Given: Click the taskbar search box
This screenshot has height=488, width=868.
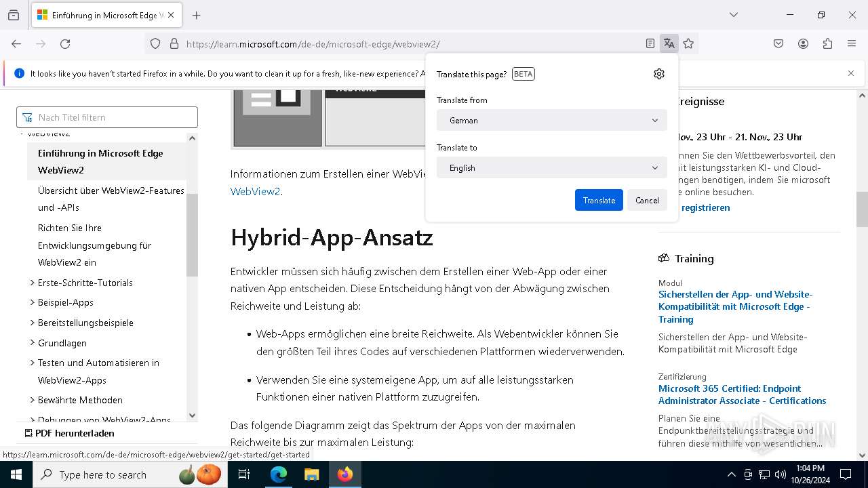Looking at the screenshot, I should [131, 474].
